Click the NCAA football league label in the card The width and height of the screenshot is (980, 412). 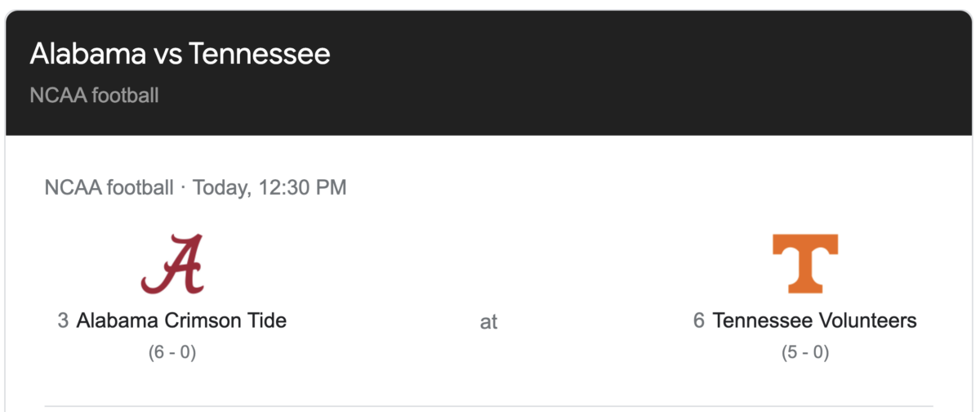click(x=109, y=188)
